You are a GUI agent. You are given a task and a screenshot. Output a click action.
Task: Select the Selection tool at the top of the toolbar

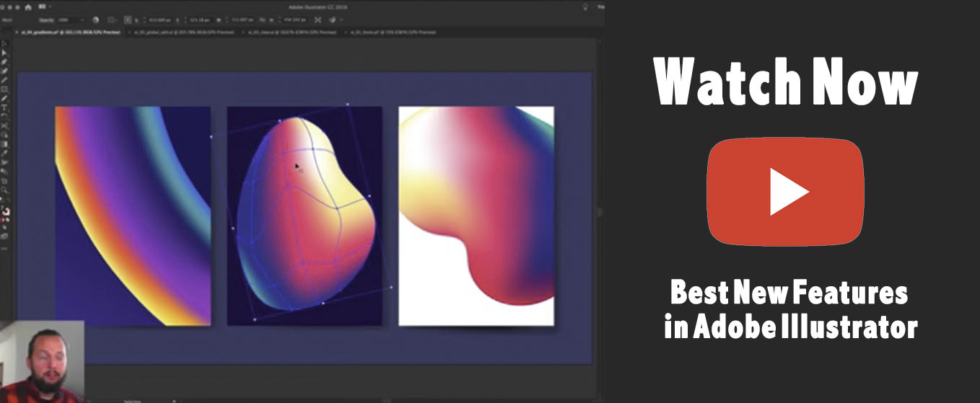pyautogui.click(x=4, y=44)
